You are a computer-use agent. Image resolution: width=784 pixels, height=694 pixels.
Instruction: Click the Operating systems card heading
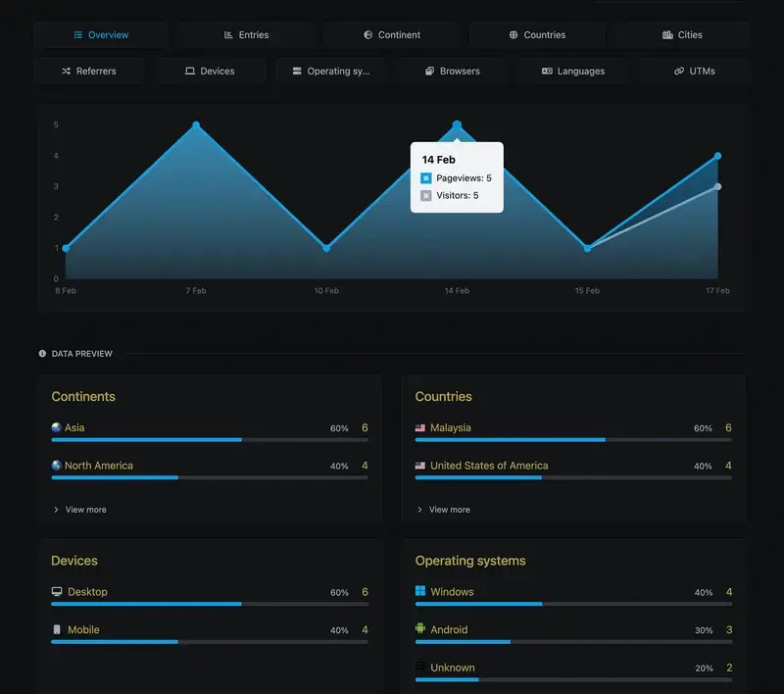coord(470,561)
